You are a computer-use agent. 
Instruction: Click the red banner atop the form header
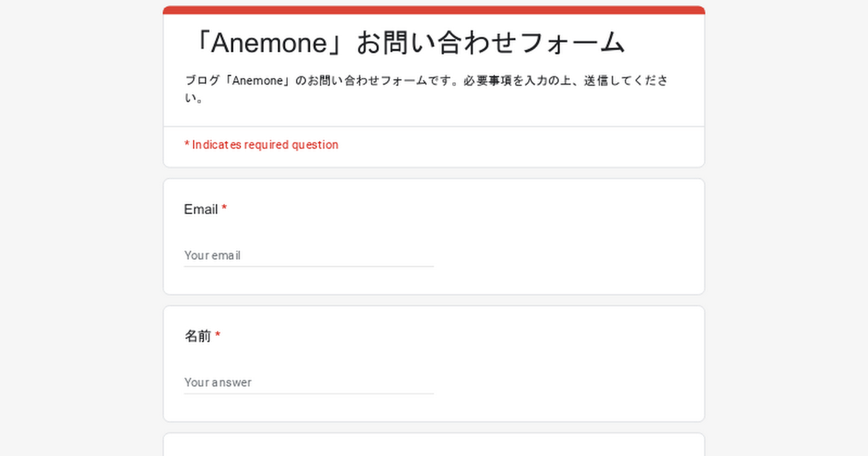[434, 10]
